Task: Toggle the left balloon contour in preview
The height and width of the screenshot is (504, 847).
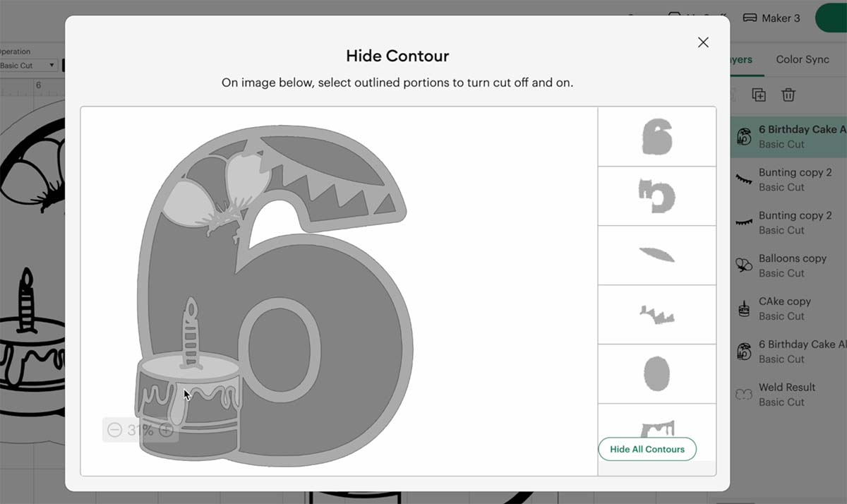Action: [187, 203]
